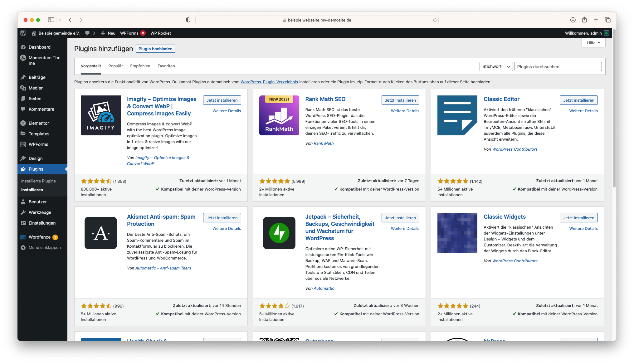Open a new tab with plus icon
This screenshot has width=634, height=364.
[x=596, y=20]
